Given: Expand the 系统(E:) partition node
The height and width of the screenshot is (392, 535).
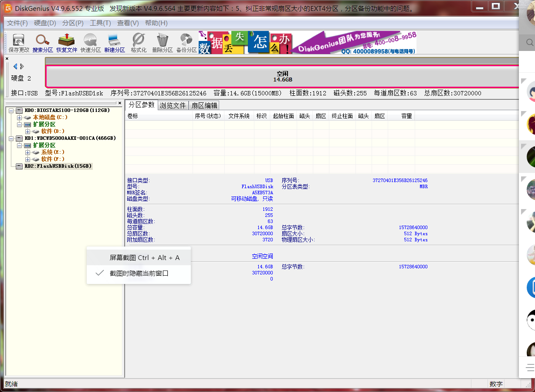Looking at the screenshot, I should pos(27,152).
